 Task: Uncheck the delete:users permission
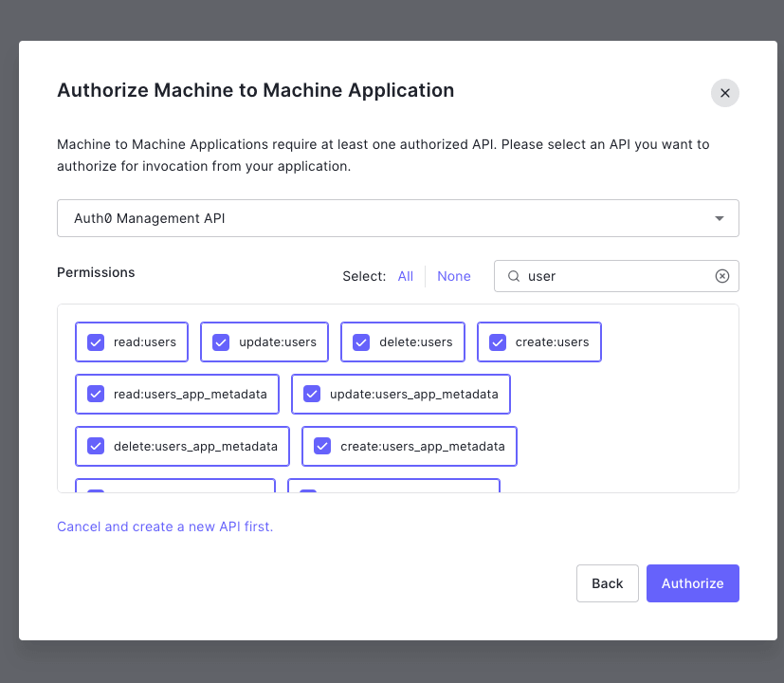pyautogui.click(x=361, y=342)
